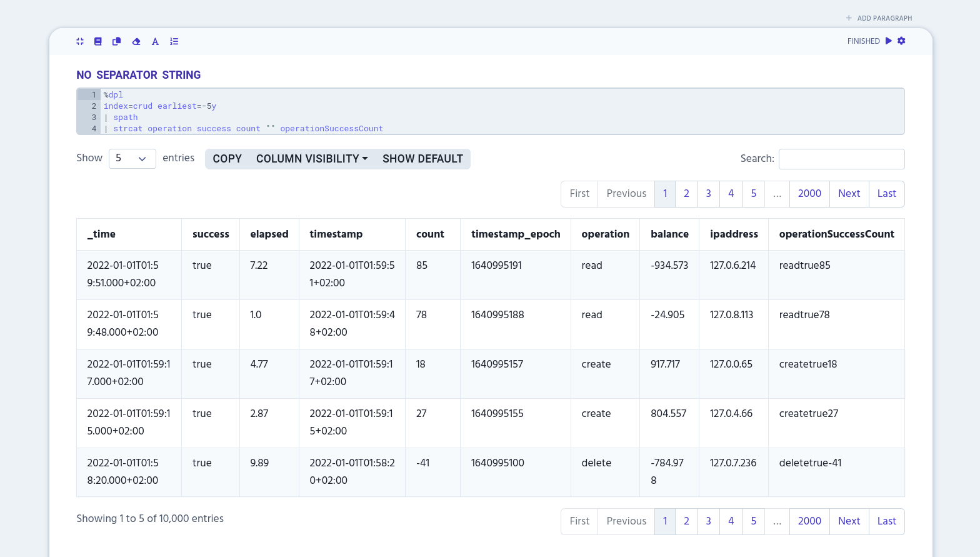Image resolution: width=980 pixels, height=557 pixels.
Task: Sort by the _time column header
Action: tap(129, 234)
